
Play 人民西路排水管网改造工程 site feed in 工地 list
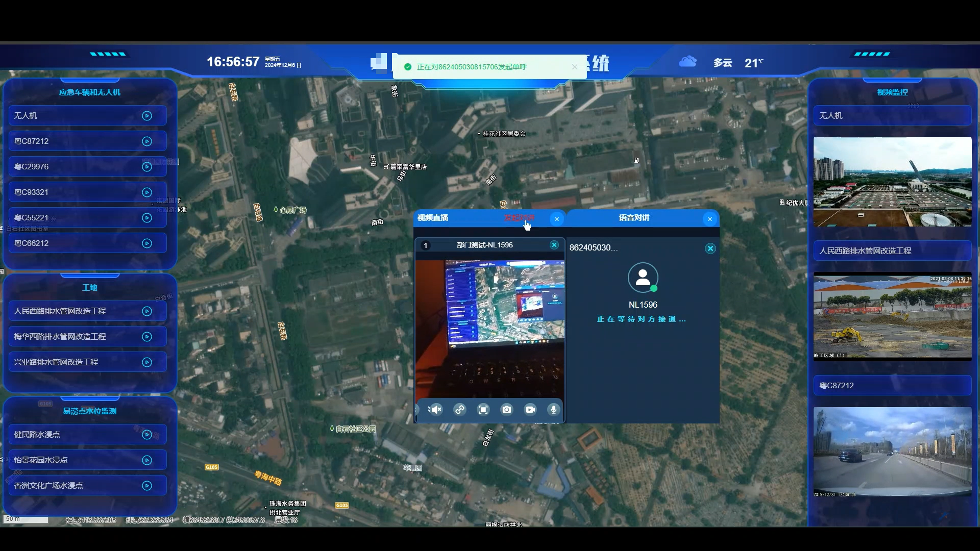click(147, 311)
